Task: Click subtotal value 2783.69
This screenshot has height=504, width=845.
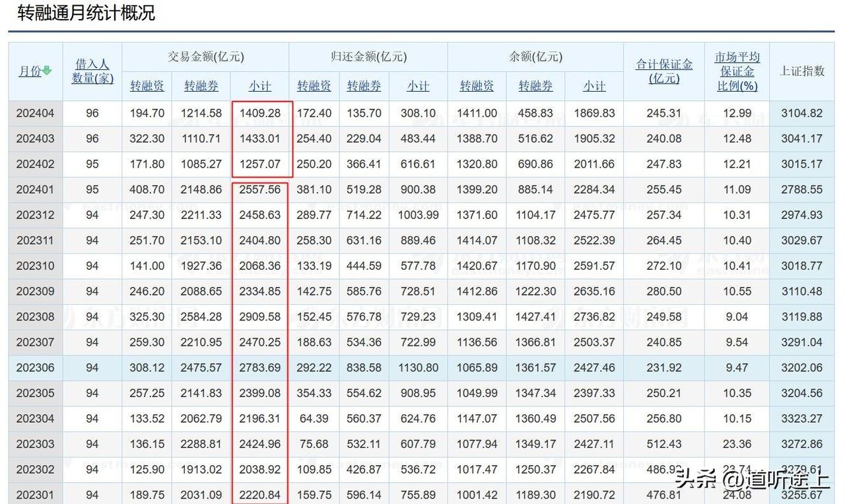Action: click(260, 367)
